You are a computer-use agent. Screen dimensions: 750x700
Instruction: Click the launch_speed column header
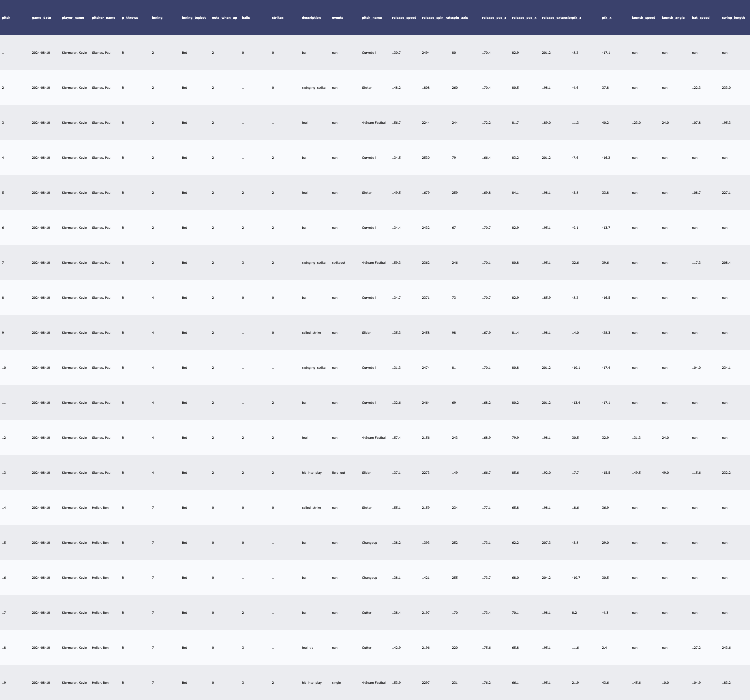point(643,18)
